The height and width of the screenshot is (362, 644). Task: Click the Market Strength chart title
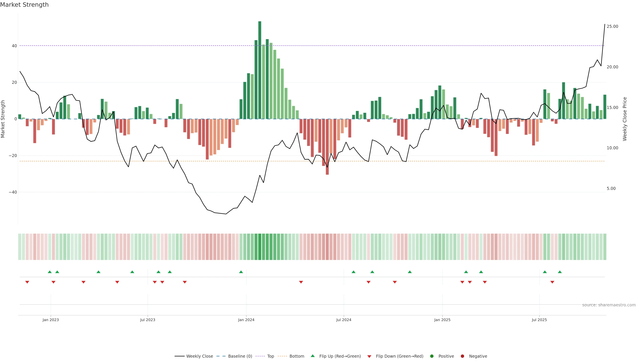(24, 5)
